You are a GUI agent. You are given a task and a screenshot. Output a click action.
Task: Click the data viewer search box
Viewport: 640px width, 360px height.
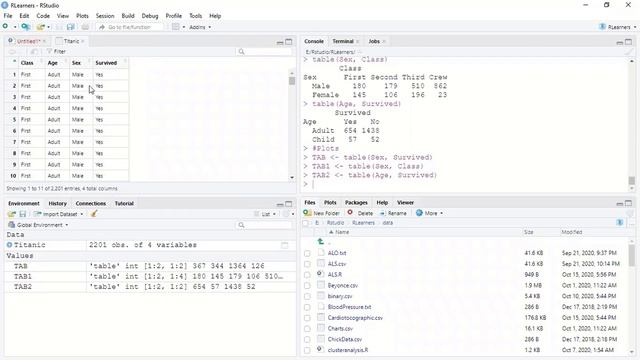(264, 52)
